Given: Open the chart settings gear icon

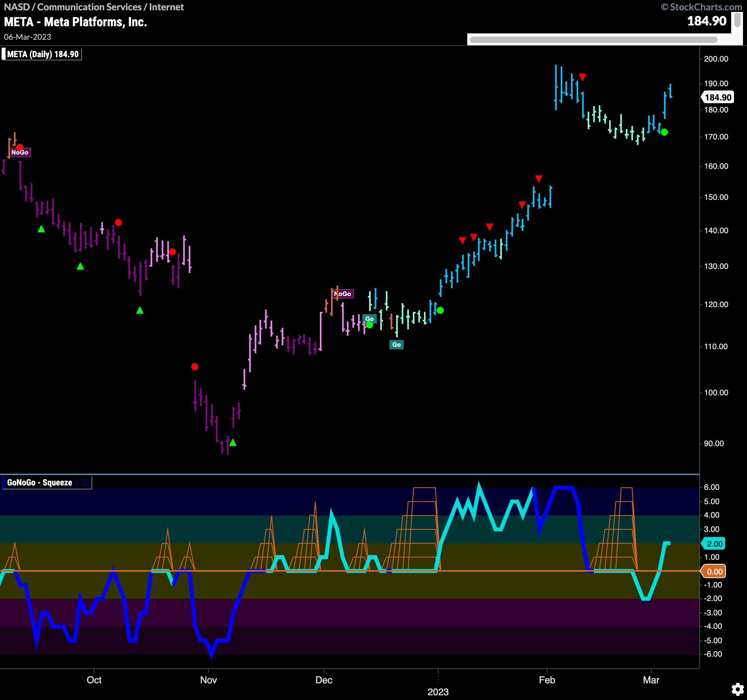Looking at the screenshot, I should [737, 689].
